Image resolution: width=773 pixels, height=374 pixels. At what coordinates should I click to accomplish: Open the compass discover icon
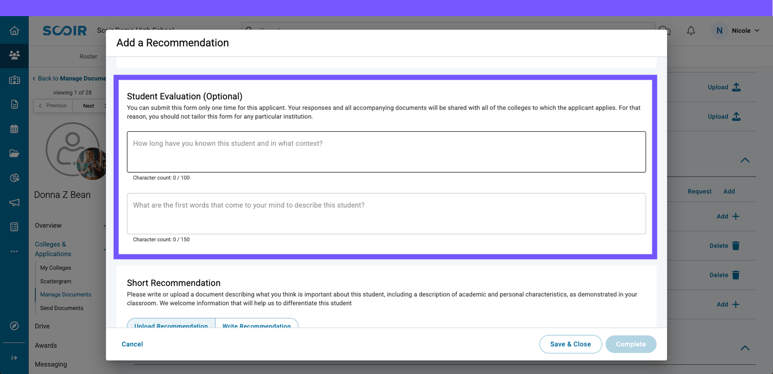(14, 326)
